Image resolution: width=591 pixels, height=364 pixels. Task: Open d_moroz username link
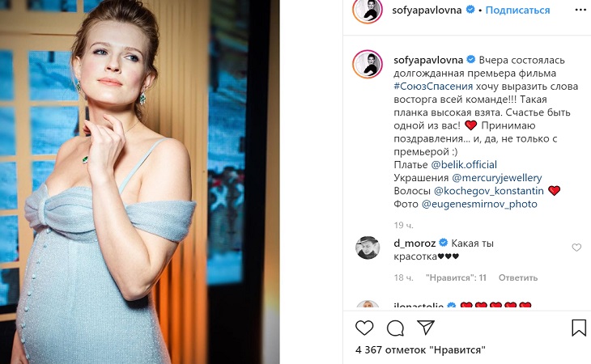click(415, 243)
